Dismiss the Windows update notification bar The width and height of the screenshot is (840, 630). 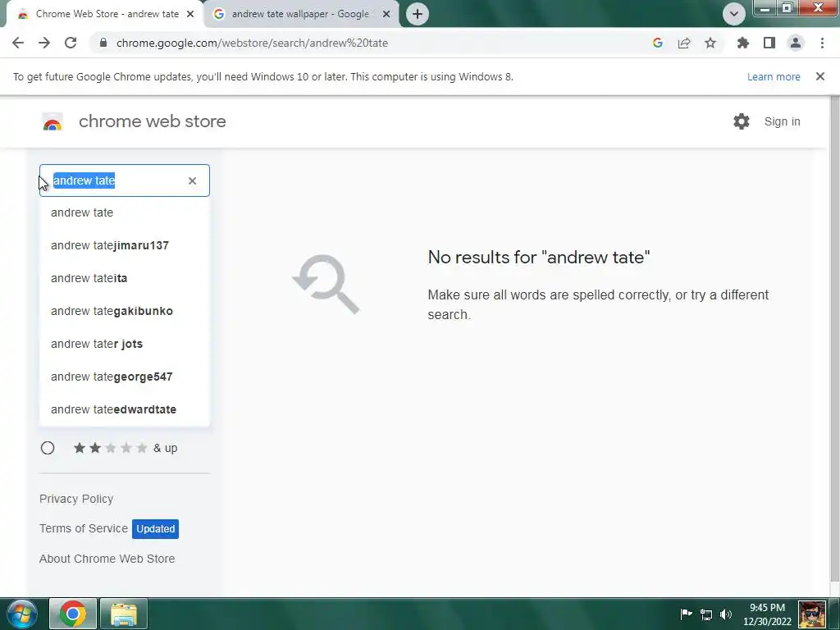819,76
